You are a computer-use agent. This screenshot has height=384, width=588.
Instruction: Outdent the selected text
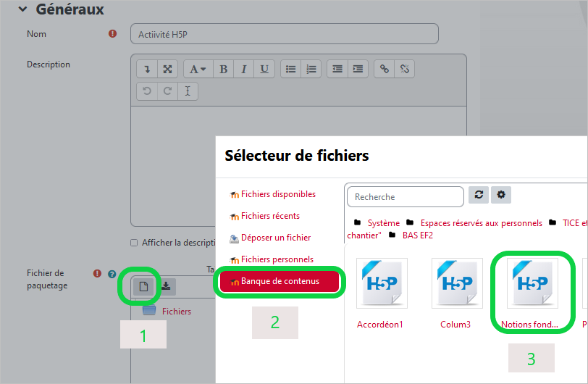(337, 69)
